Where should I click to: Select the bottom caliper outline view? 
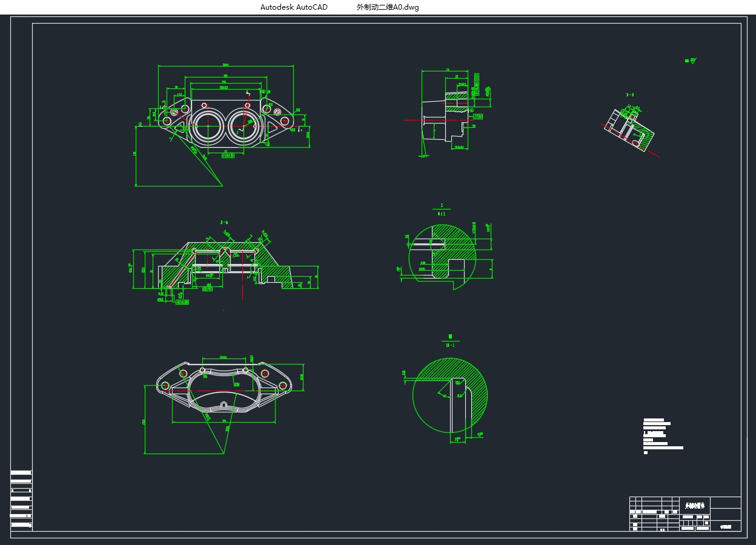point(224,387)
